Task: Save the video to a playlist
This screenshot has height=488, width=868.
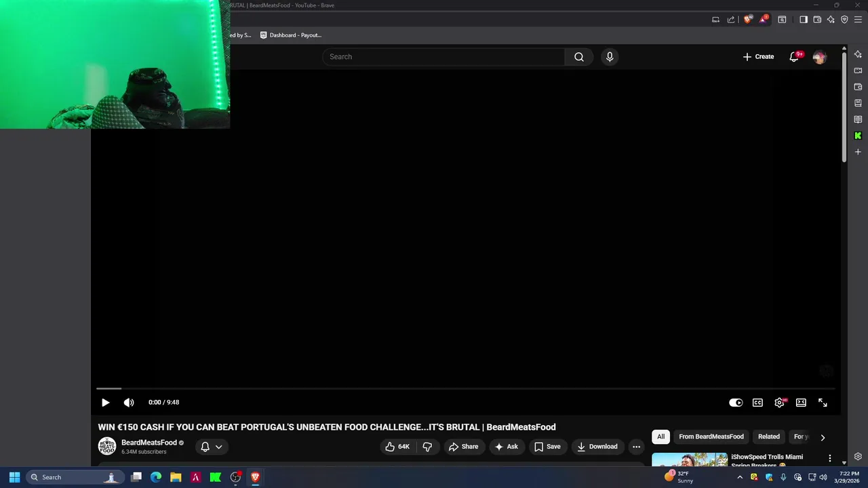Action: point(547,447)
